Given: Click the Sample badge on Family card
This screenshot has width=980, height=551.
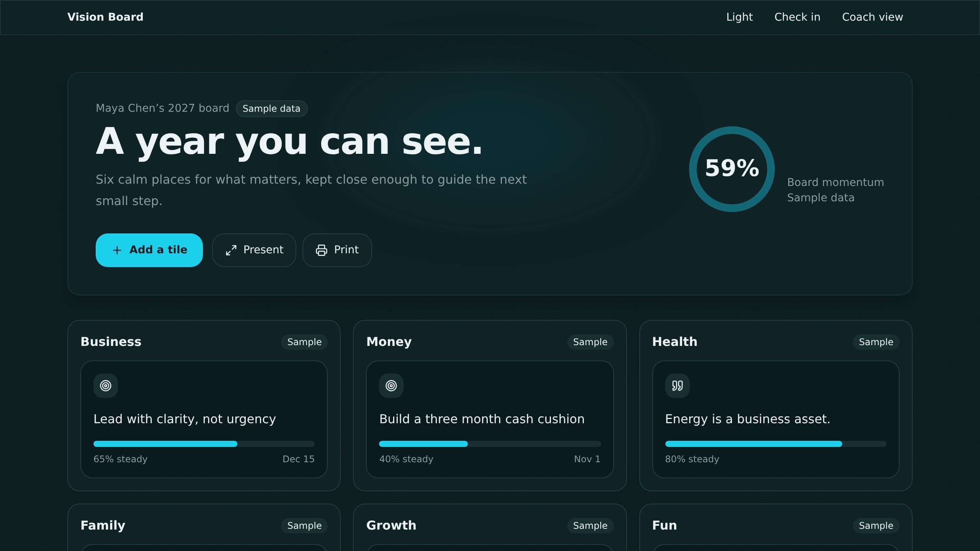Looking at the screenshot, I should 304,526.
